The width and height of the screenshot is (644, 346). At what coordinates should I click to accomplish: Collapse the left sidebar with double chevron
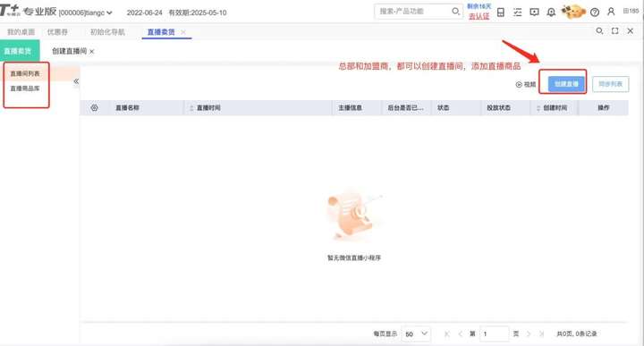(76, 81)
